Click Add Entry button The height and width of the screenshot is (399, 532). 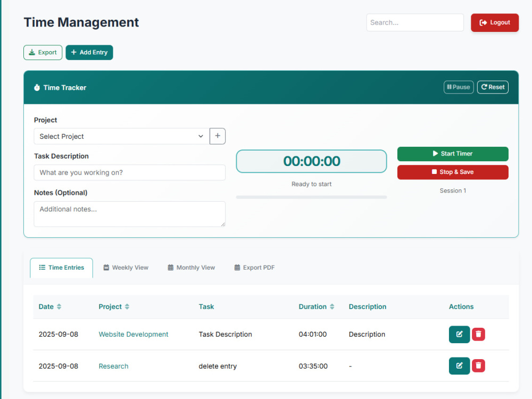[89, 52]
